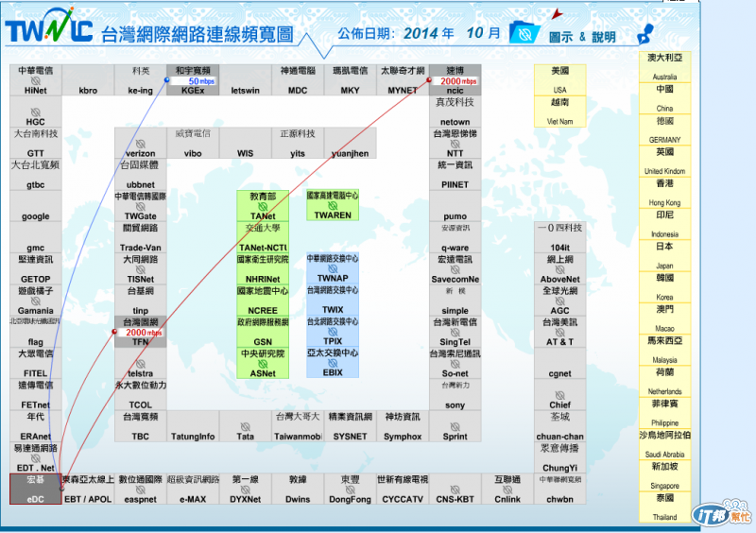Select the HGC cell

click(36, 112)
